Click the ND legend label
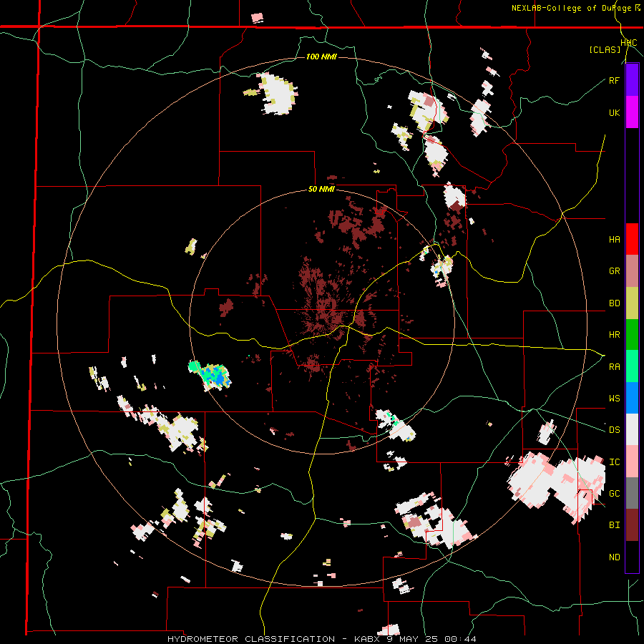The height and width of the screenshot is (644, 644). (x=614, y=557)
